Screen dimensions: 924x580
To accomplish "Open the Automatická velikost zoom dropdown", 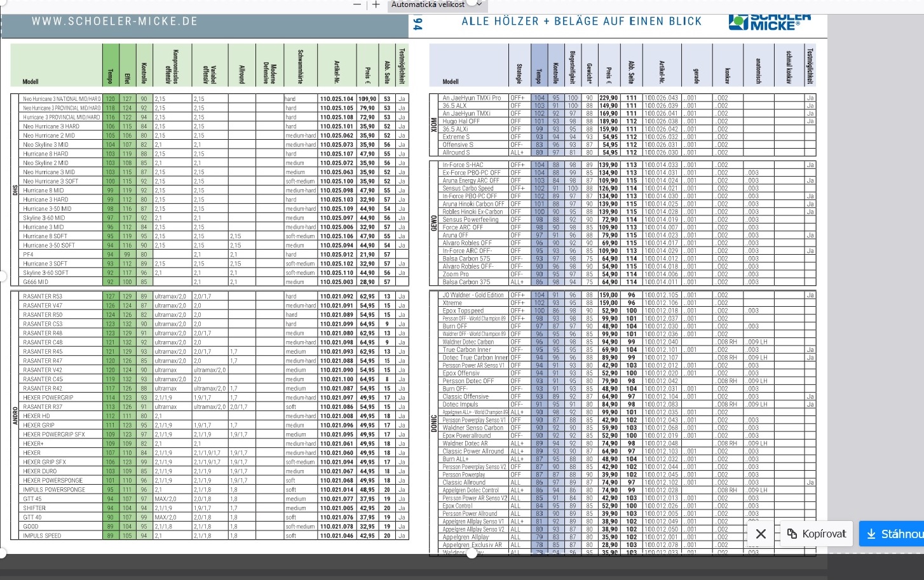I will (x=437, y=4).
